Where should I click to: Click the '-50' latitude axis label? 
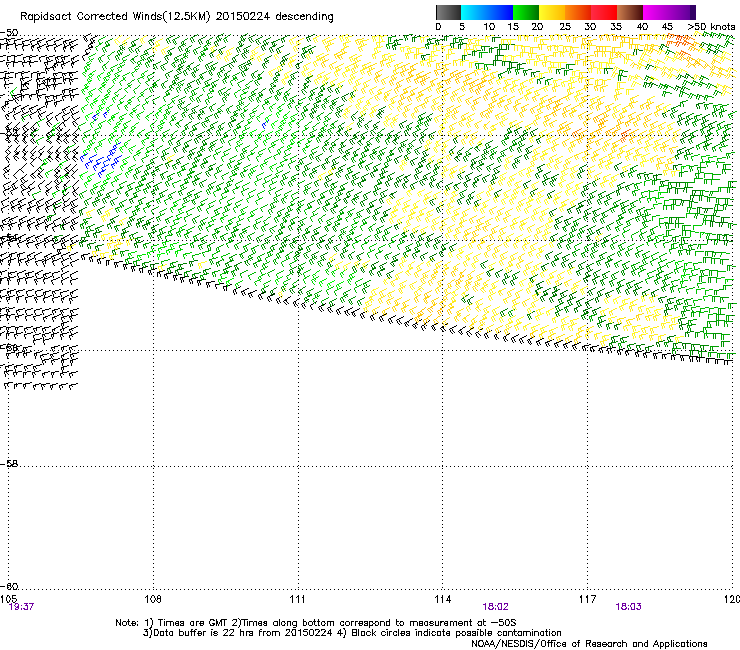tap(9, 33)
